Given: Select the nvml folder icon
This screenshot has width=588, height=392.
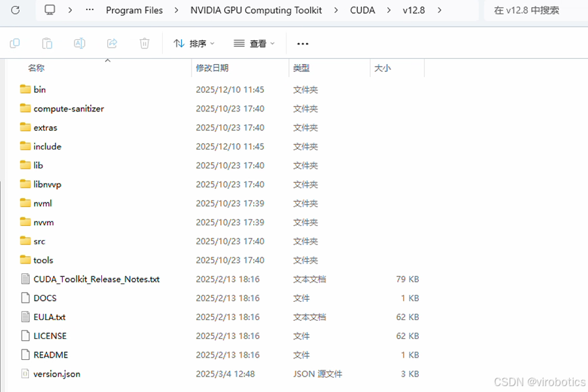Looking at the screenshot, I should pyautogui.click(x=25, y=203).
